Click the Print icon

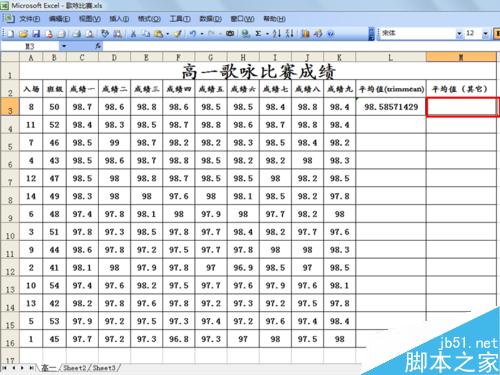point(77,34)
